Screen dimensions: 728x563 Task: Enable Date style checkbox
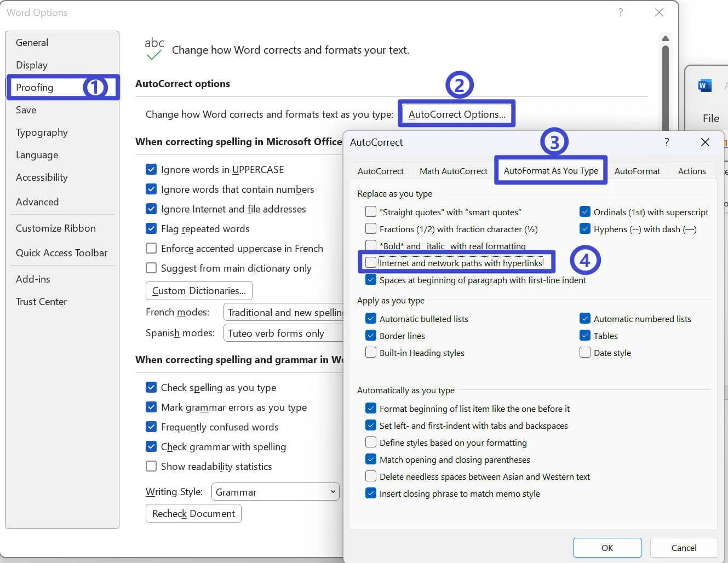[585, 352]
